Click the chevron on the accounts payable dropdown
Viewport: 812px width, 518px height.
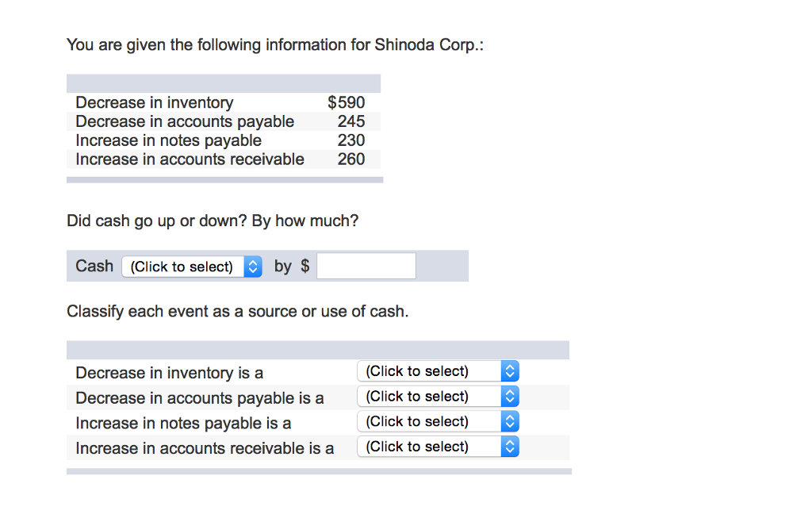(511, 396)
